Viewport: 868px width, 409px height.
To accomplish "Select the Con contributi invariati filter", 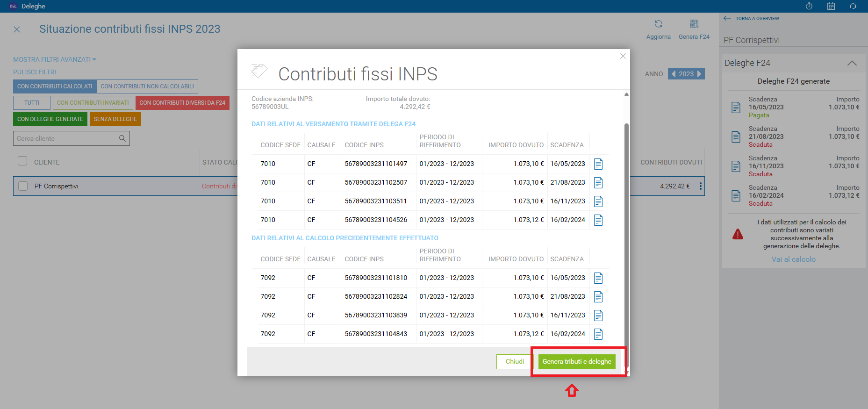I will click(93, 103).
